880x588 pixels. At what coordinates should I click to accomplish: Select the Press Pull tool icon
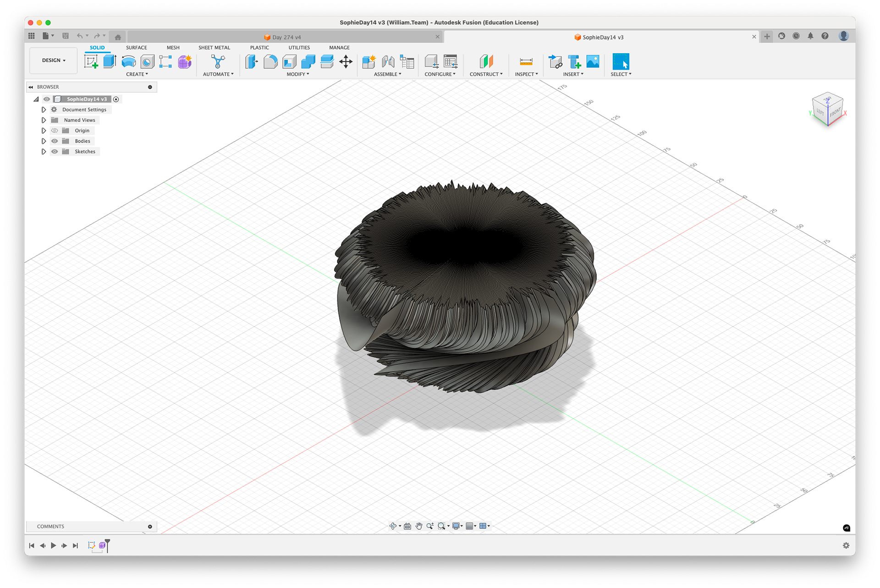click(251, 61)
